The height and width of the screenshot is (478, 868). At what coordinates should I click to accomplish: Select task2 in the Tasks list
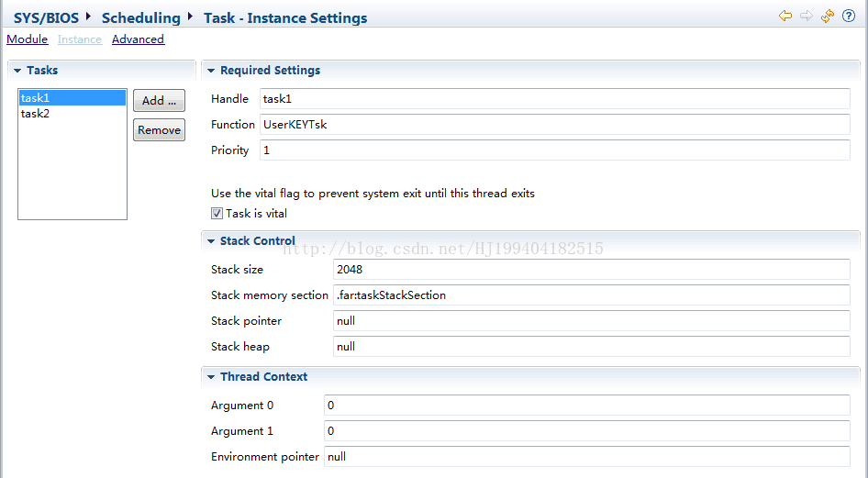tap(72, 114)
